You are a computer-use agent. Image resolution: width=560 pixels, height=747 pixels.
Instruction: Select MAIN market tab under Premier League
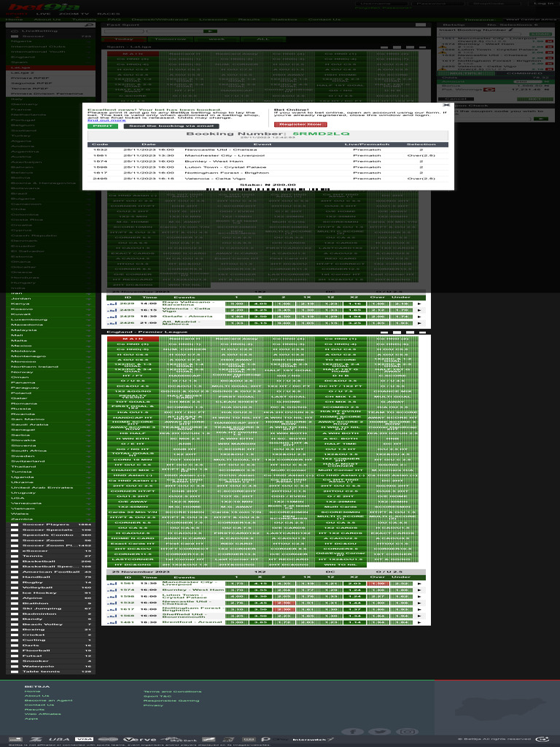click(x=133, y=338)
